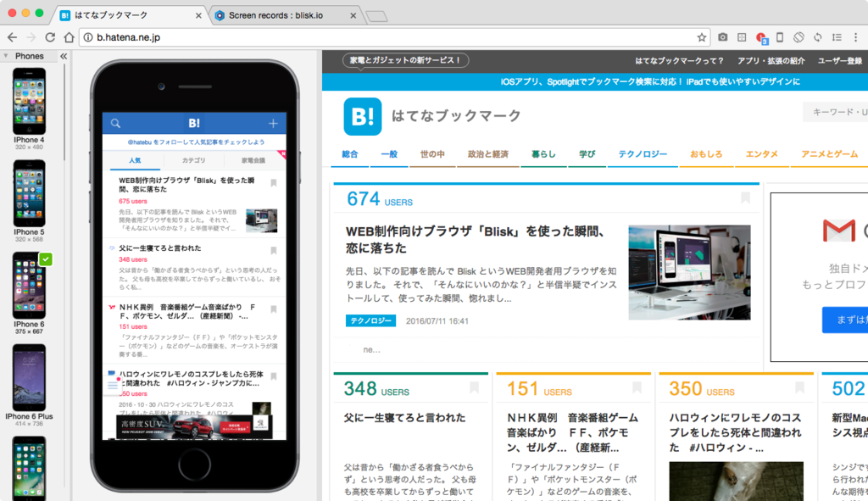Bookmark the 350 users article card
Image resolution: width=868 pixels, height=501 pixels.
click(x=799, y=387)
